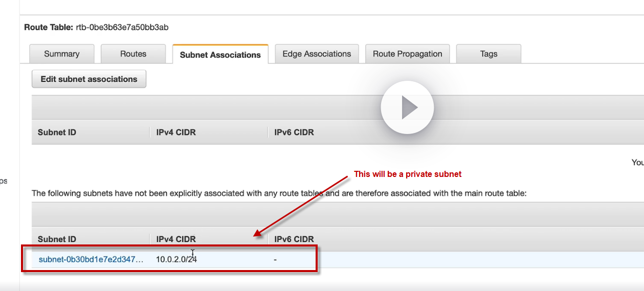Click the route table ID rtb-0be3b63e7a50bb3ab

tap(122, 27)
